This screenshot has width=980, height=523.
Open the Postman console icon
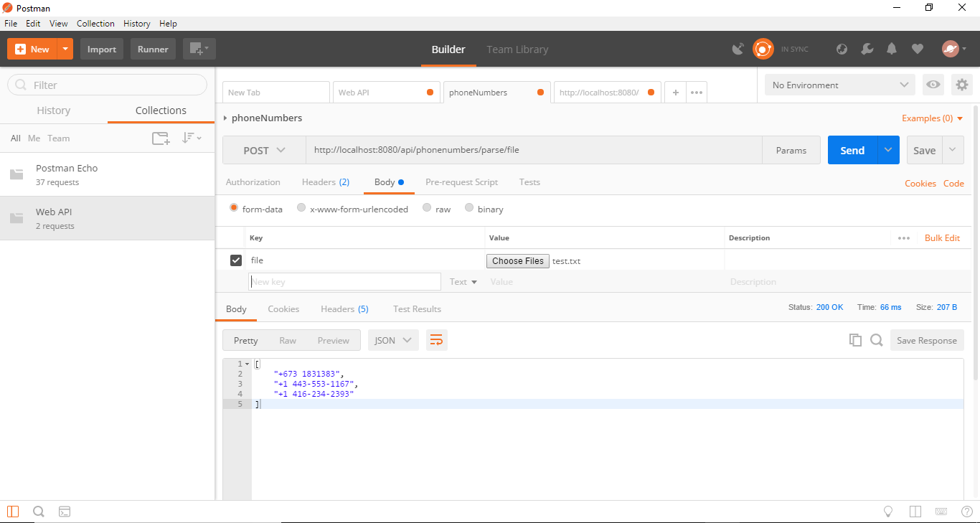[65, 512]
